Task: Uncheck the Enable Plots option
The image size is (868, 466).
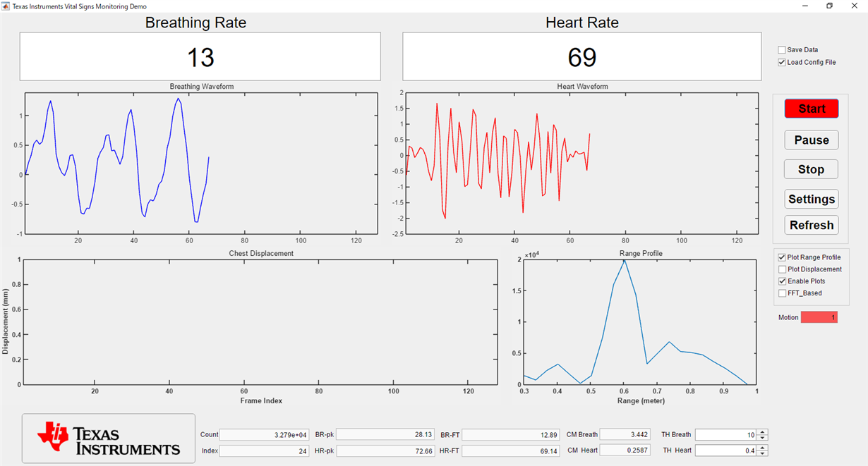Action: click(781, 281)
